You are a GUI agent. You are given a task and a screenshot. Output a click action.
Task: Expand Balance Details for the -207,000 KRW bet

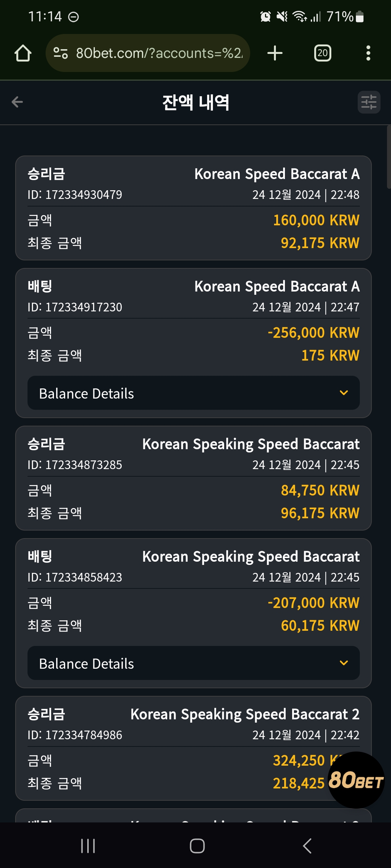194,663
